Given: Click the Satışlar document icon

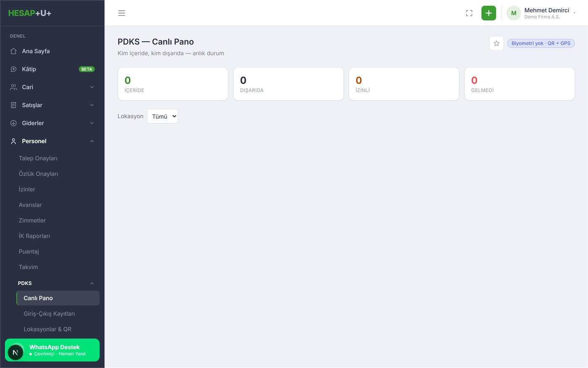Looking at the screenshot, I should [13, 105].
